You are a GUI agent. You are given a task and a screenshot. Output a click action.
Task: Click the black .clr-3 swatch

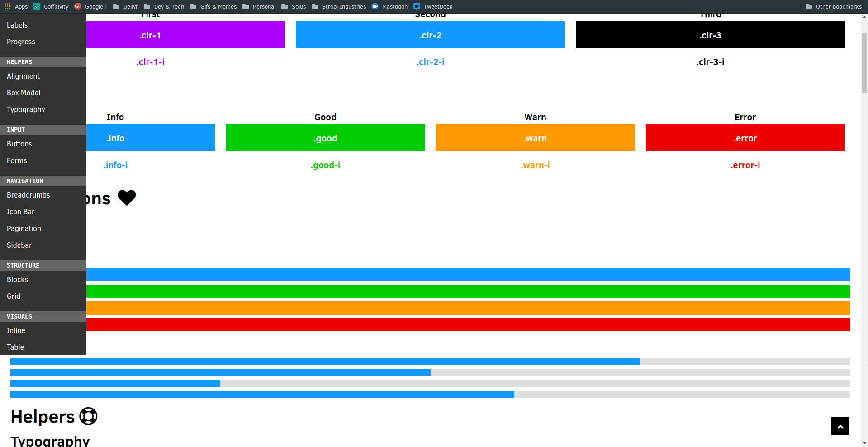(710, 34)
